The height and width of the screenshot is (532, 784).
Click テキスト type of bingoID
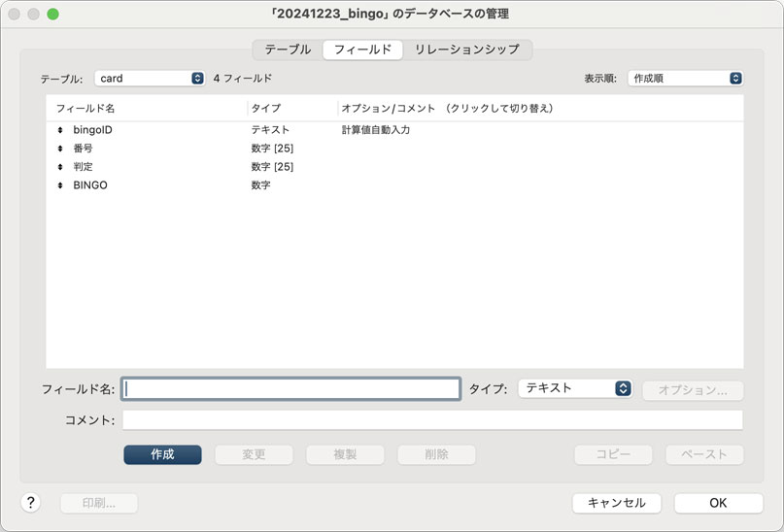(x=270, y=130)
